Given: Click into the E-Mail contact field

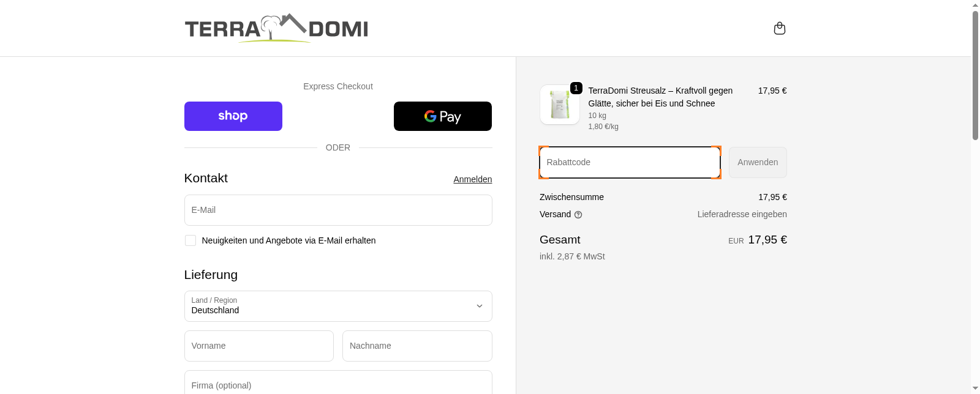Looking at the screenshot, I should (338, 210).
